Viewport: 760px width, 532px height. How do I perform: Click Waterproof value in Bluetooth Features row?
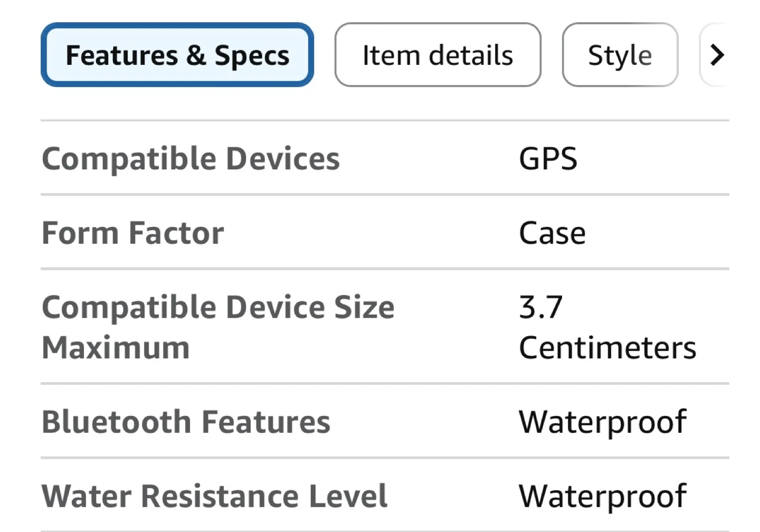(x=602, y=422)
